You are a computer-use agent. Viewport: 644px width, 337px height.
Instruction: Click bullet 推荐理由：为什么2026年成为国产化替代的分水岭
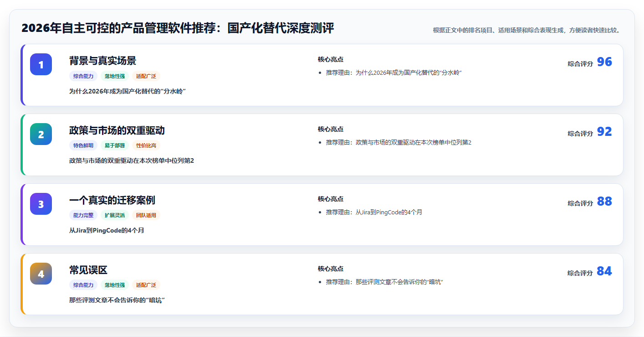pos(394,73)
